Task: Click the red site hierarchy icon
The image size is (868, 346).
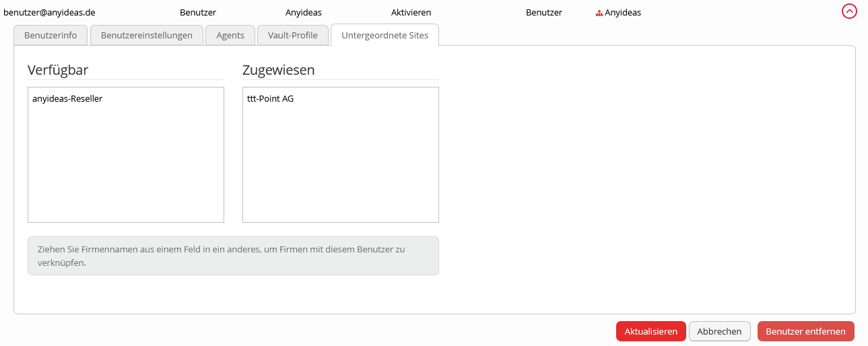Action: click(x=599, y=13)
